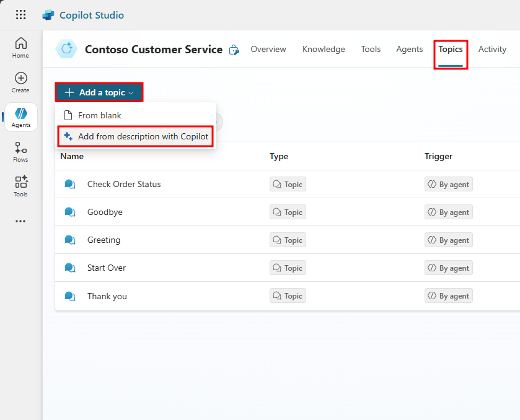The height and width of the screenshot is (420, 520).
Task: Click the Copilot Studio logo icon
Action: 48,15
